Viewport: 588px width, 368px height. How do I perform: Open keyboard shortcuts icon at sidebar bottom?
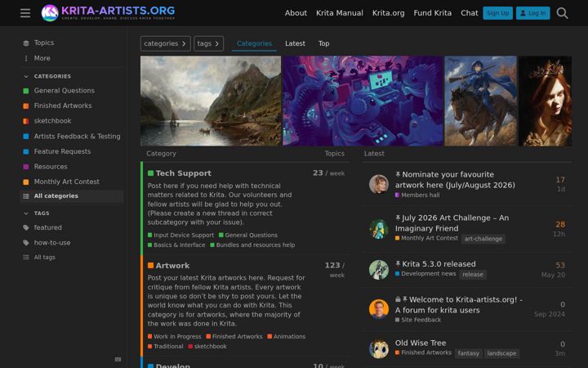click(118, 359)
